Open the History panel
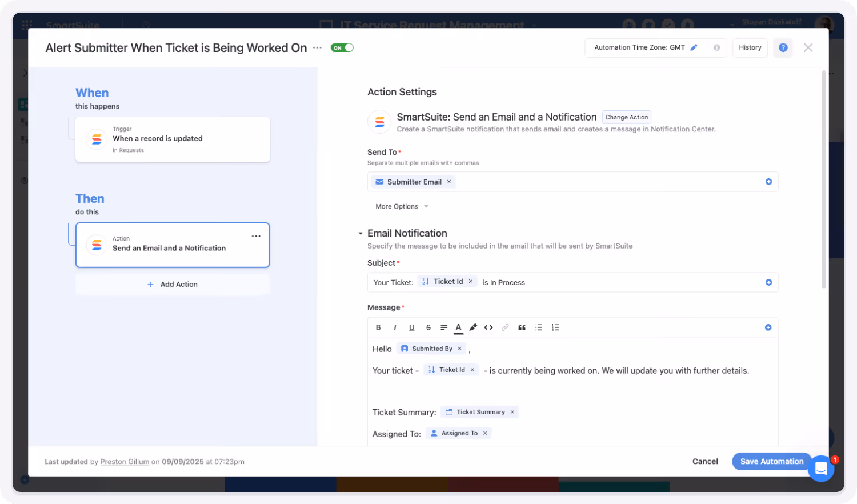This screenshot has width=857, height=504. [750, 47]
